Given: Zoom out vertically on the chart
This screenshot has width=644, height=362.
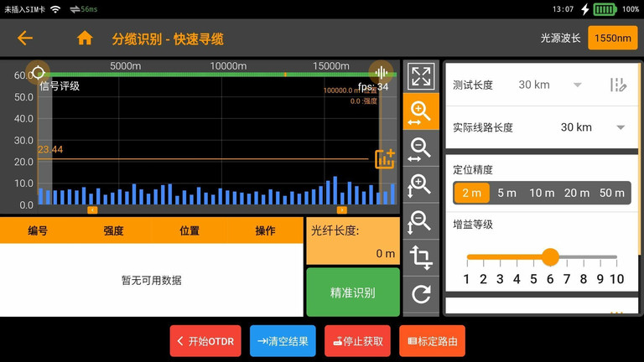Looking at the screenshot, I should pyautogui.click(x=421, y=222).
